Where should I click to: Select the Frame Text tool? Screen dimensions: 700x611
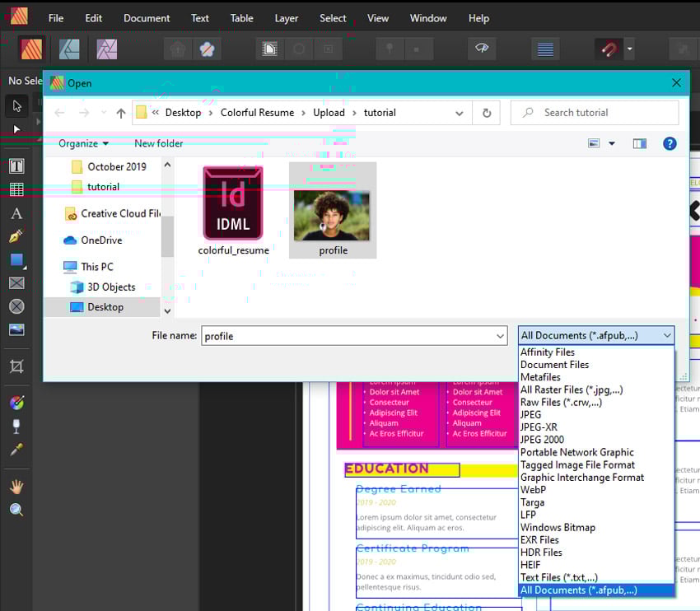coord(16,166)
